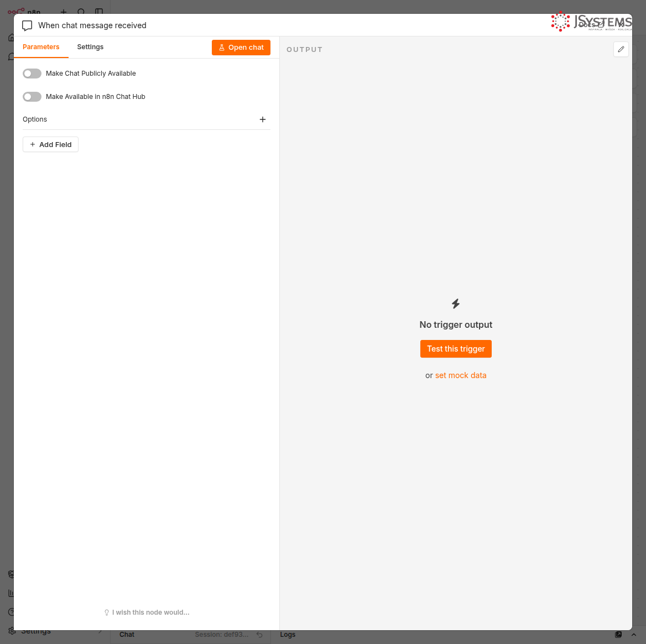Click the set mock data link
Image resolution: width=646 pixels, height=644 pixels.
click(x=461, y=375)
